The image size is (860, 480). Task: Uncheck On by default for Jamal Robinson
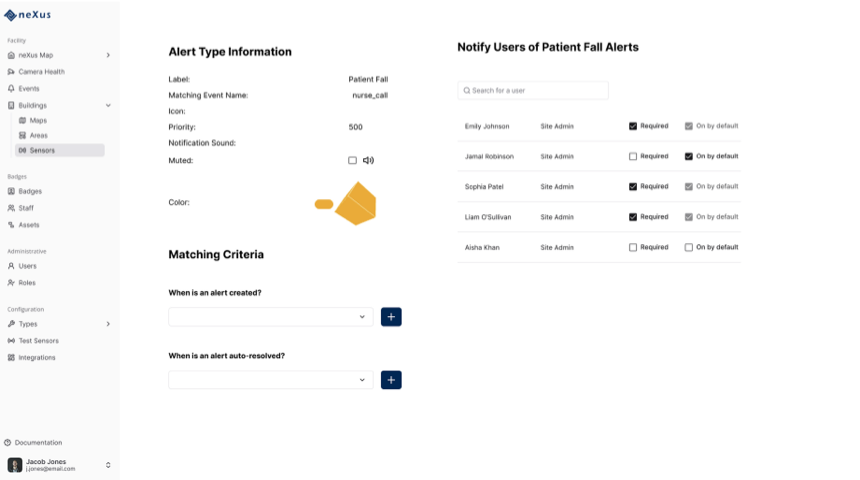689,156
